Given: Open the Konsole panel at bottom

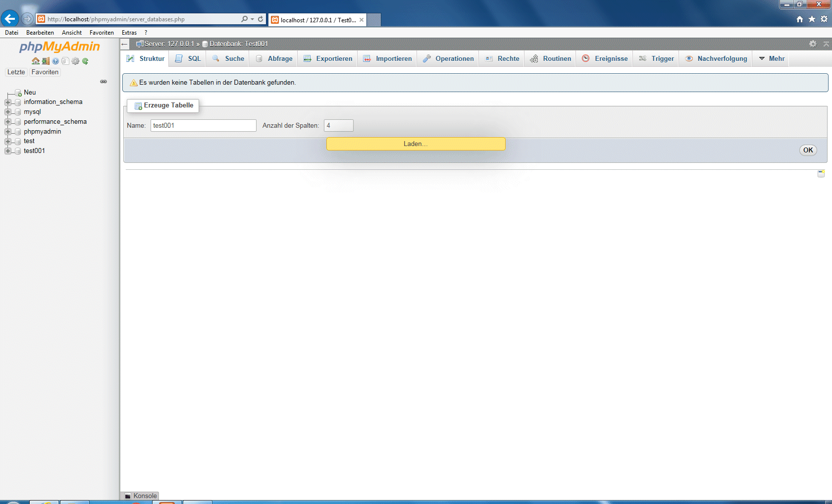Looking at the screenshot, I should click(141, 496).
